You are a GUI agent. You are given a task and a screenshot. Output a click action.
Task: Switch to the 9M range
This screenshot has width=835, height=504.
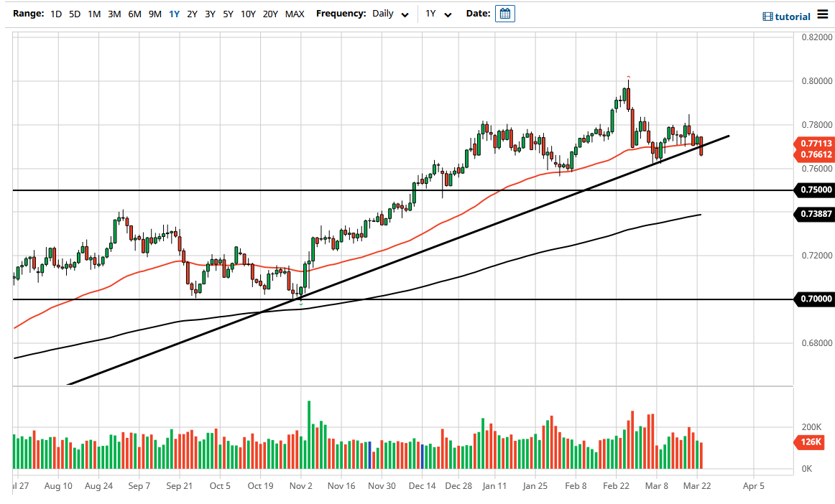pyautogui.click(x=154, y=14)
